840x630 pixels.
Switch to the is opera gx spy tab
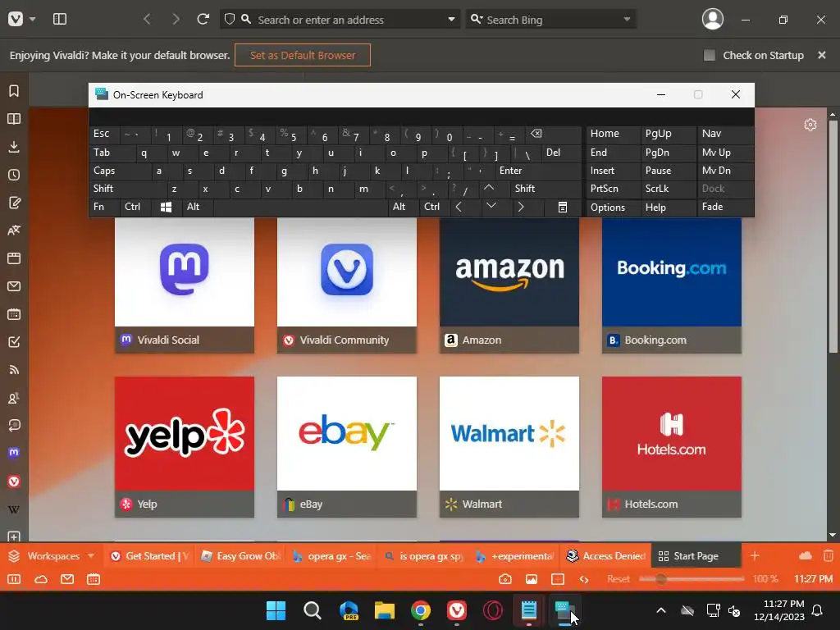(423, 556)
